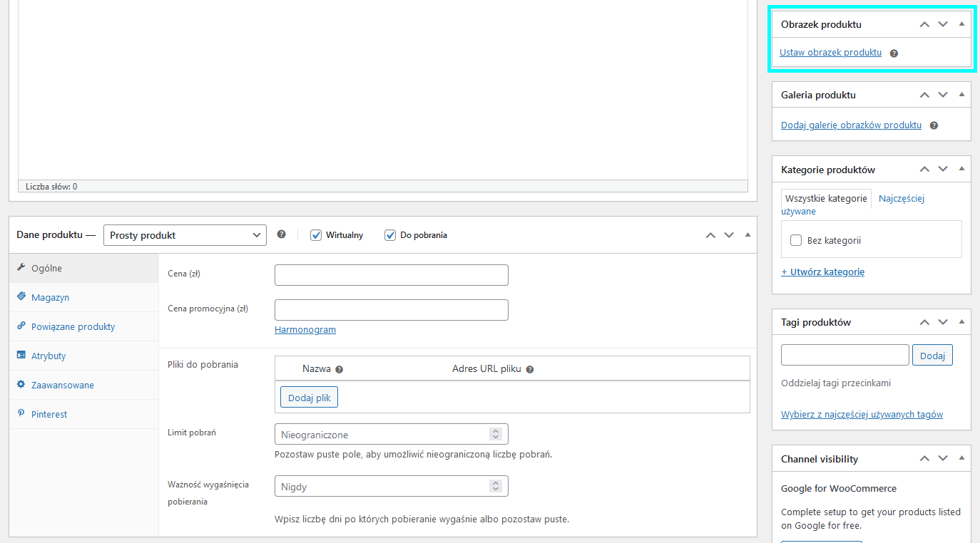Open help for the Nazwa column
Image resolution: width=980 pixels, height=543 pixels.
[339, 368]
